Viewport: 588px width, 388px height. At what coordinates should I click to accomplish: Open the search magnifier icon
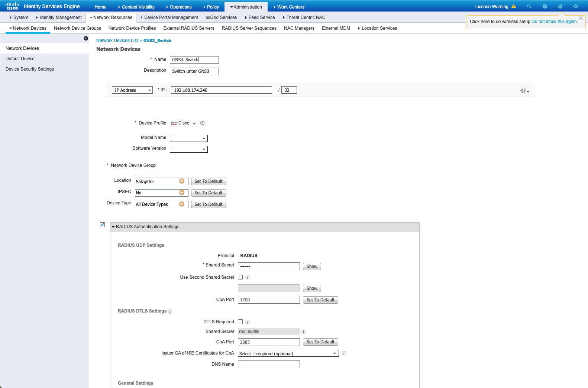tap(529, 6)
